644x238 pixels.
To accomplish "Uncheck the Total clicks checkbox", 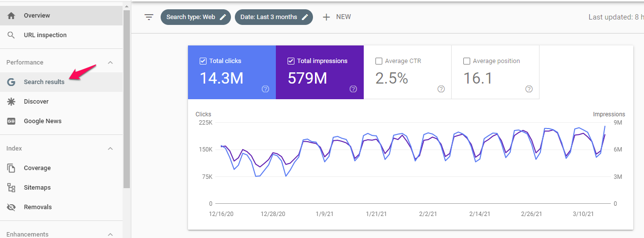I will tap(203, 61).
